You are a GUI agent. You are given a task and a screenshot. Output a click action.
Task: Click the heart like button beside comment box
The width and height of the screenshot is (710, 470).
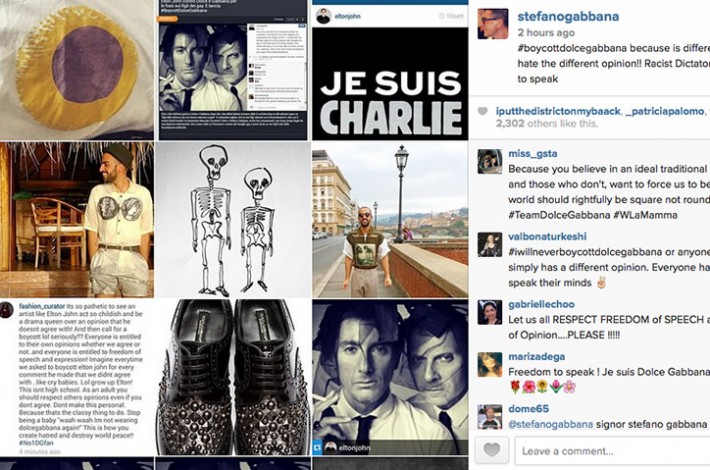pyautogui.click(x=492, y=450)
